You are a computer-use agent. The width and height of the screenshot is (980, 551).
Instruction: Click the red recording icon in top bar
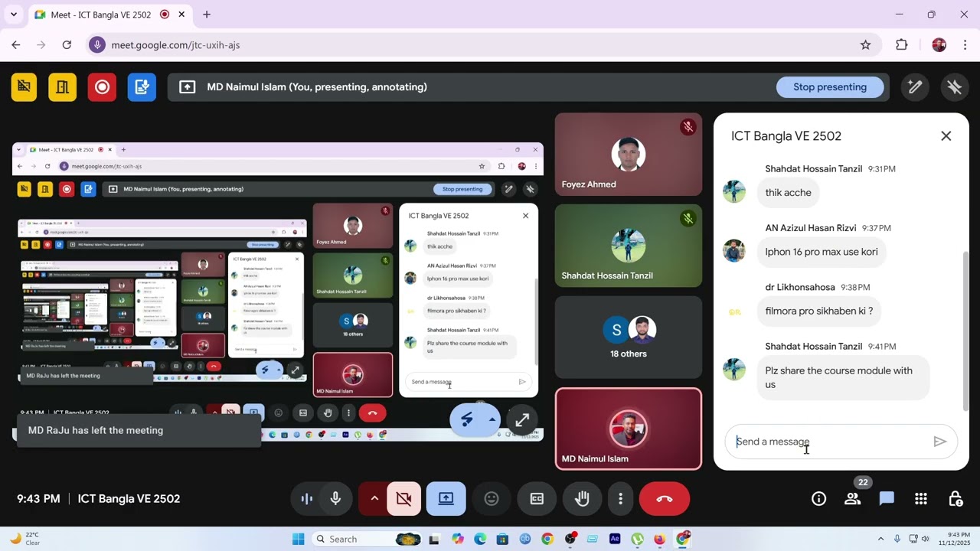102,87
